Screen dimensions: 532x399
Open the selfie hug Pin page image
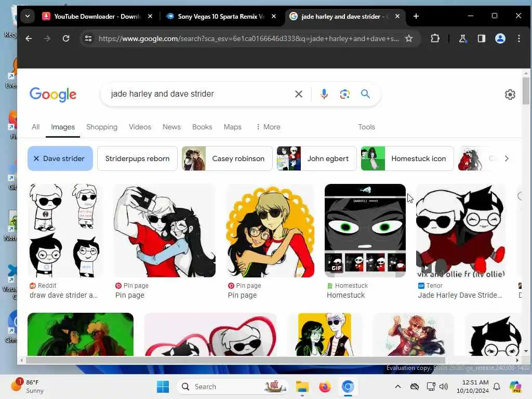165,231
